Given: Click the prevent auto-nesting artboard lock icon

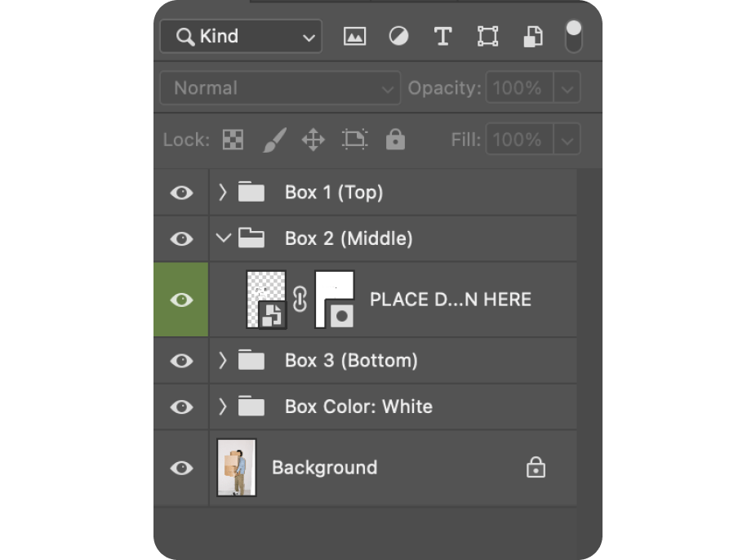Looking at the screenshot, I should tap(354, 139).
